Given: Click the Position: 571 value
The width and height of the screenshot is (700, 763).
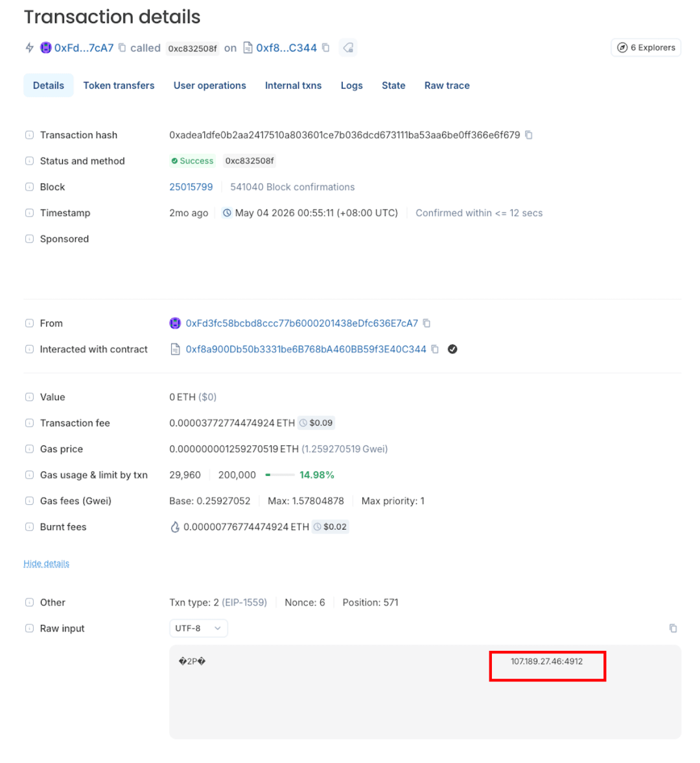Looking at the screenshot, I should pyautogui.click(x=370, y=602).
